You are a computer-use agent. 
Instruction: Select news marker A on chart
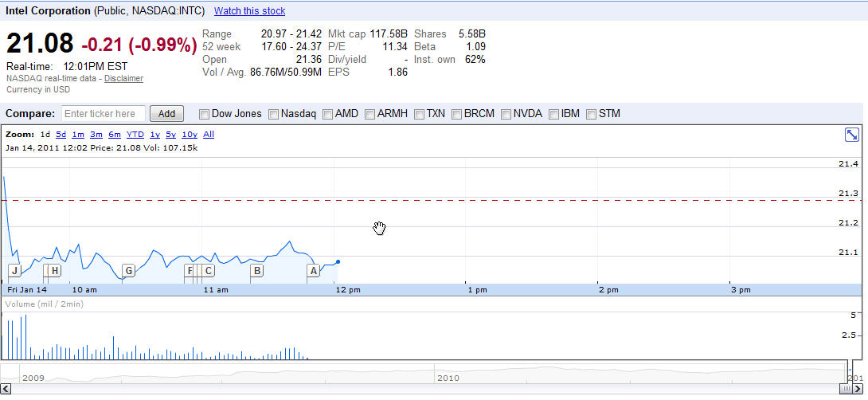coord(314,271)
